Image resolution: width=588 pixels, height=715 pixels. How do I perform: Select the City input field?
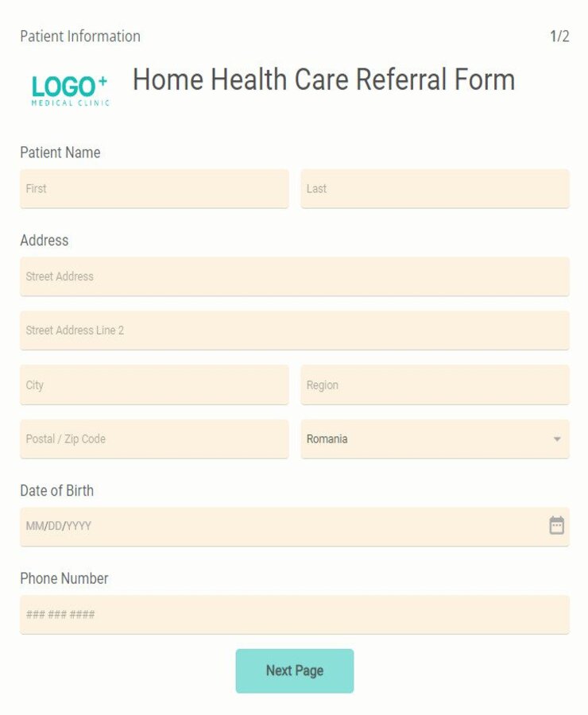[153, 385]
